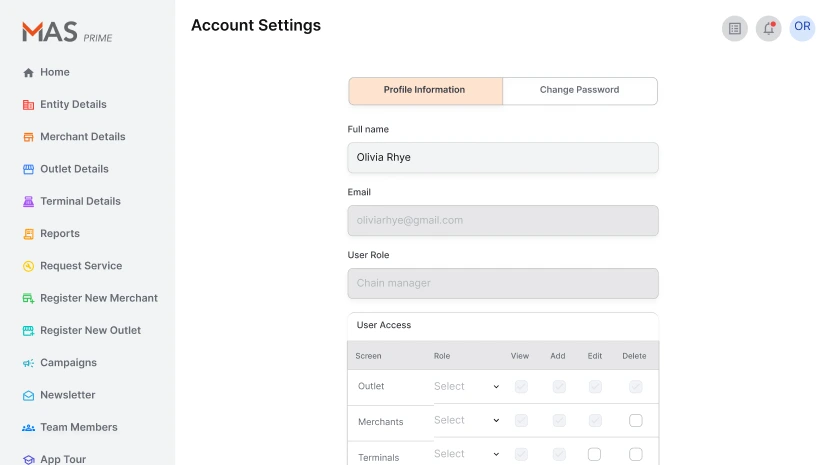Click the Team Members icon
Image resolution: width=831 pixels, height=465 pixels.
pyautogui.click(x=28, y=428)
